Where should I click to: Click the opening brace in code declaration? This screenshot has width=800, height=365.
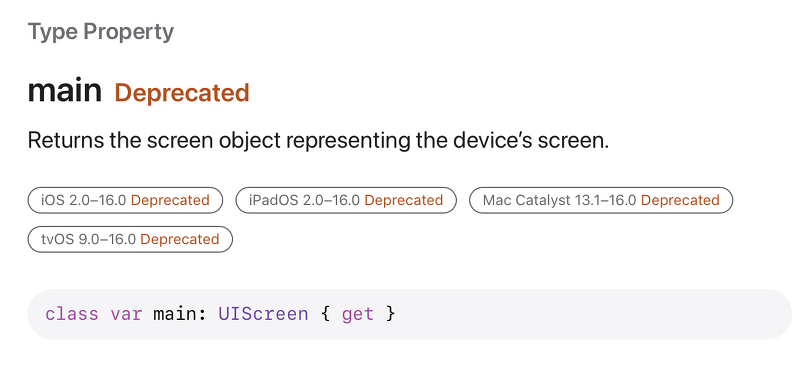[x=326, y=313]
